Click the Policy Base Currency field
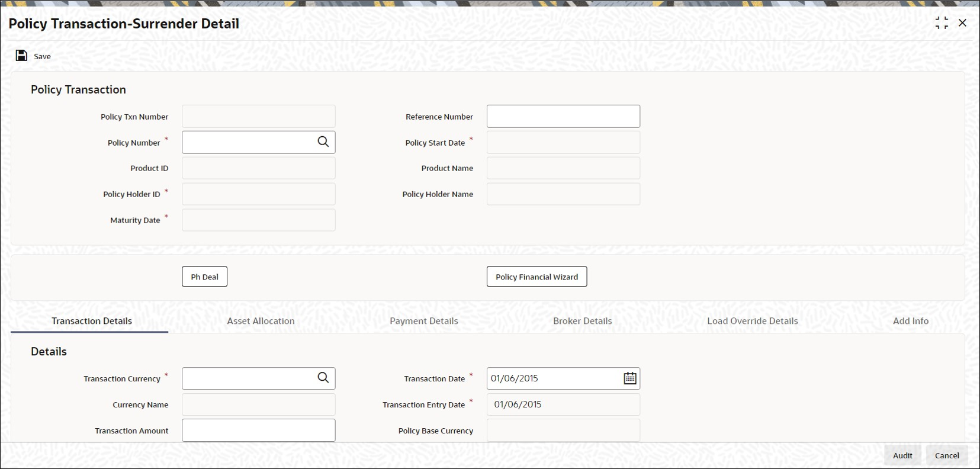 [563, 431]
